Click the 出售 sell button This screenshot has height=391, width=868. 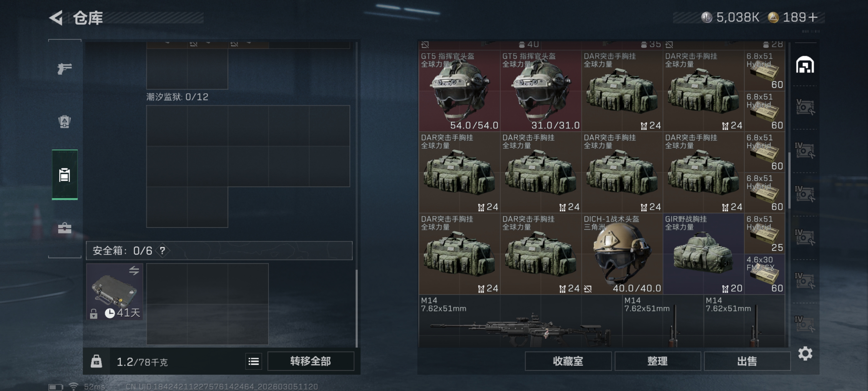pyautogui.click(x=747, y=361)
